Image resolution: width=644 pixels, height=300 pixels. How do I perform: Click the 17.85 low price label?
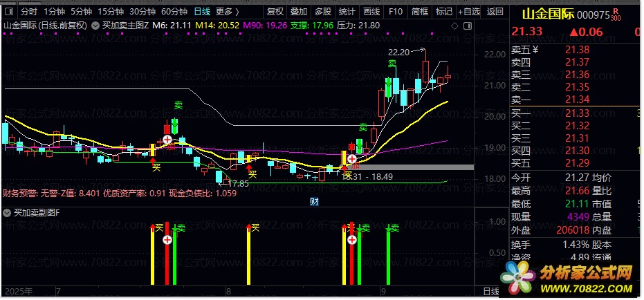click(x=238, y=184)
